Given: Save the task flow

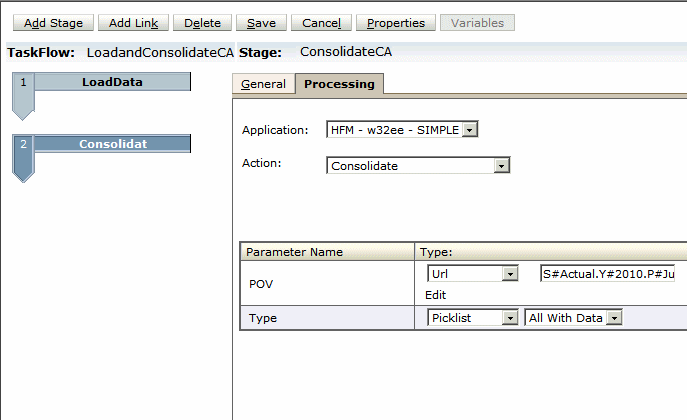Looking at the screenshot, I should click(x=261, y=23).
